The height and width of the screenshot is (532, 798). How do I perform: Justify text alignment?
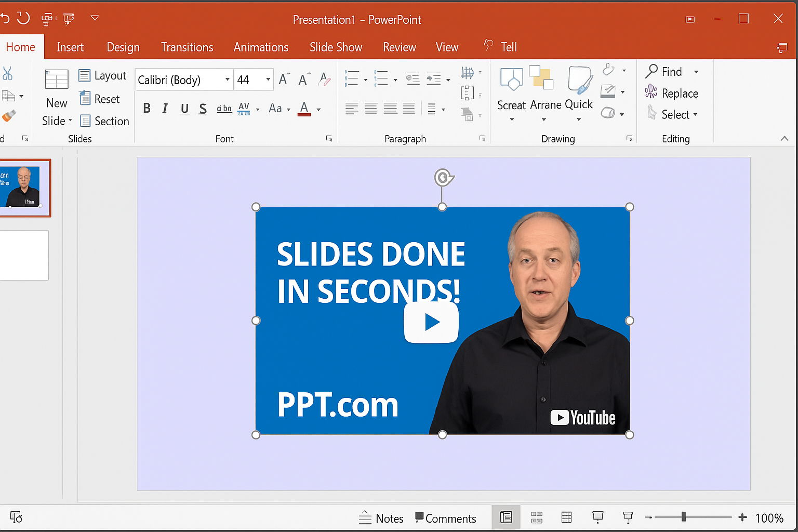(x=409, y=109)
